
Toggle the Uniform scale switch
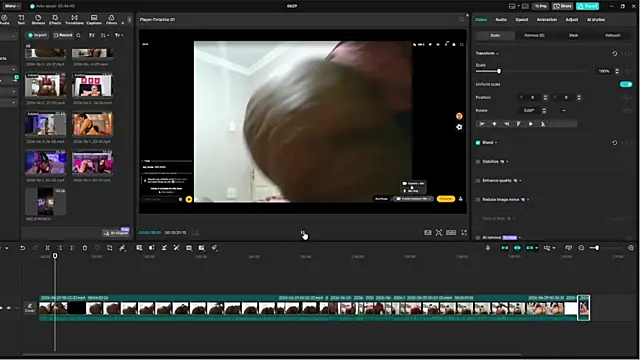coord(626,84)
